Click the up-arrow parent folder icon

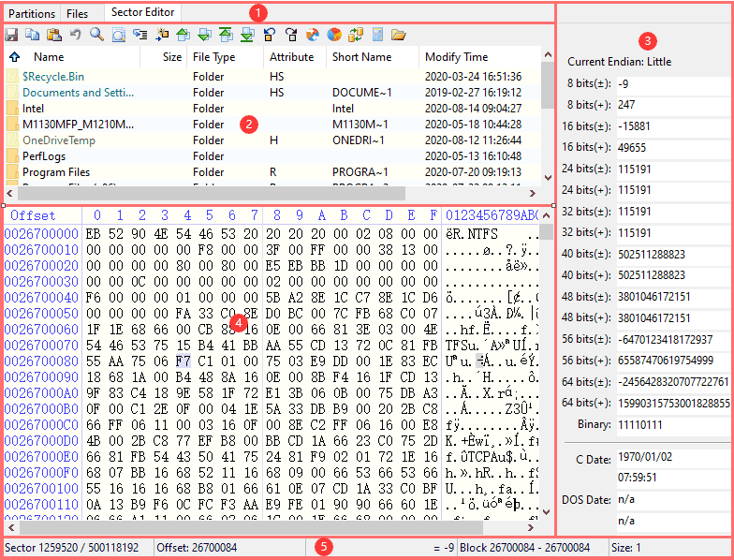pyautogui.click(x=14, y=57)
